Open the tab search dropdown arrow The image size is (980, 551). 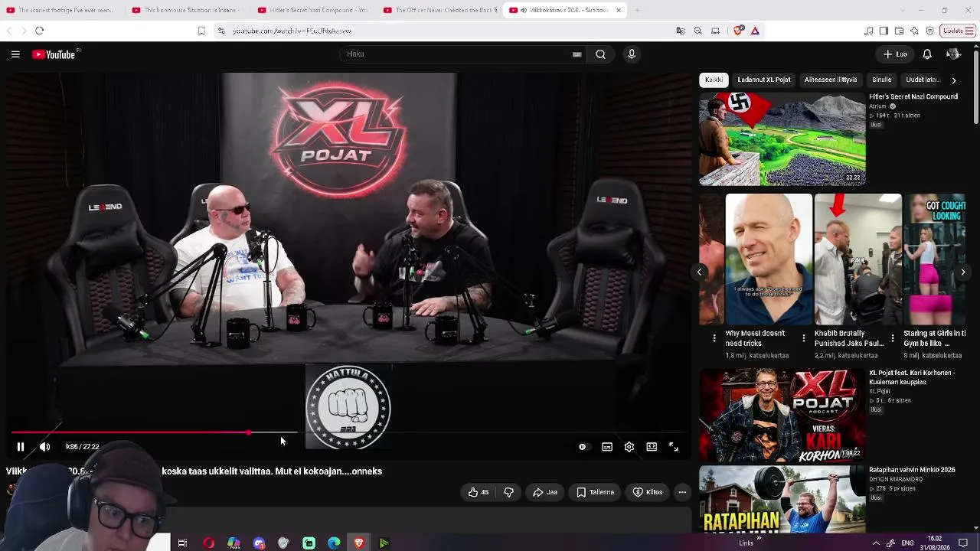tap(901, 10)
